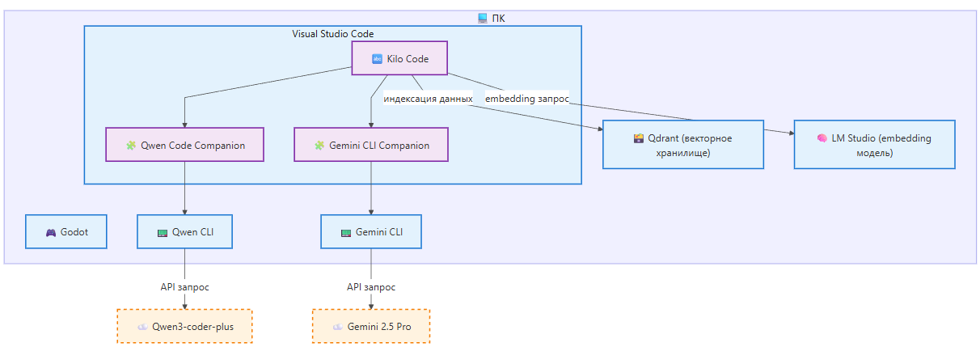Image resolution: width=980 pixels, height=347 pixels.
Task: Click the brain icon in LM Studio
Action: [822, 138]
